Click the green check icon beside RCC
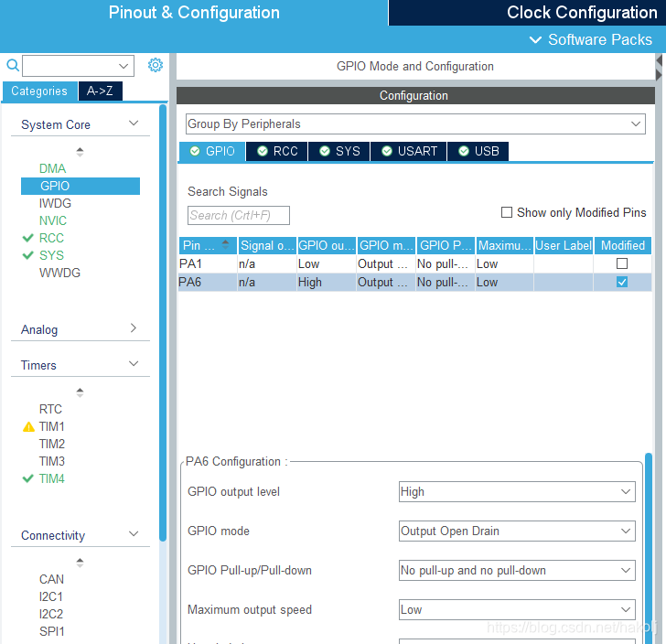Screen dimensions: 666x644 point(28,238)
